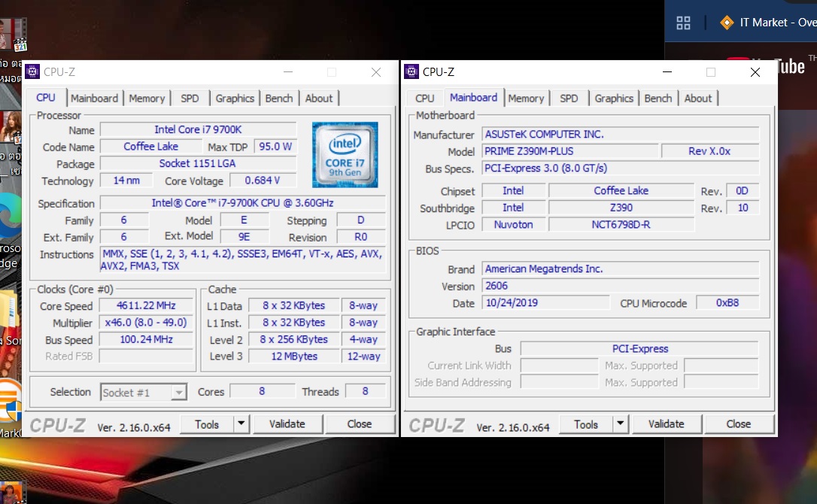Switch to Memory tab in left CPU-Z window
This screenshot has width=817, height=504.
click(x=147, y=99)
